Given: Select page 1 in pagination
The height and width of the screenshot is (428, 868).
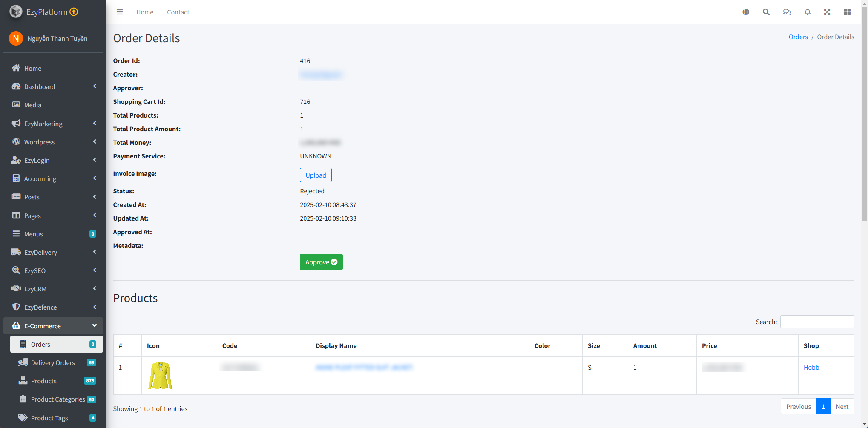Looking at the screenshot, I should (x=823, y=406).
